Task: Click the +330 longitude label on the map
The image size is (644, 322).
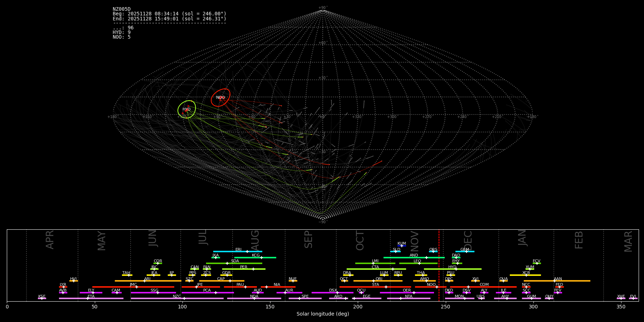Action: pos(357,117)
